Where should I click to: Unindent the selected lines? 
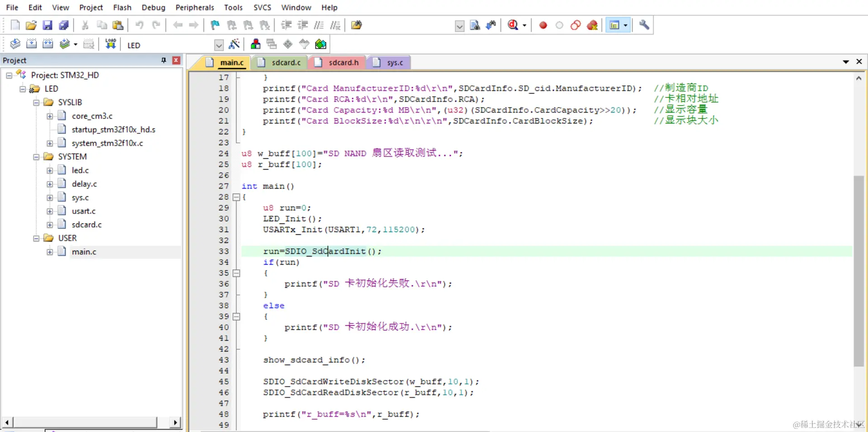click(302, 25)
